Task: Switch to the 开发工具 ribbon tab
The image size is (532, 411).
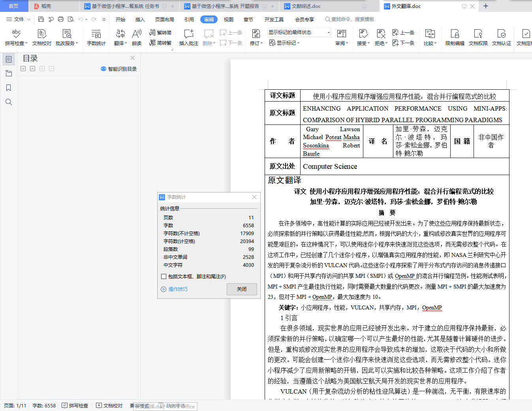Action: click(x=274, y=19)
